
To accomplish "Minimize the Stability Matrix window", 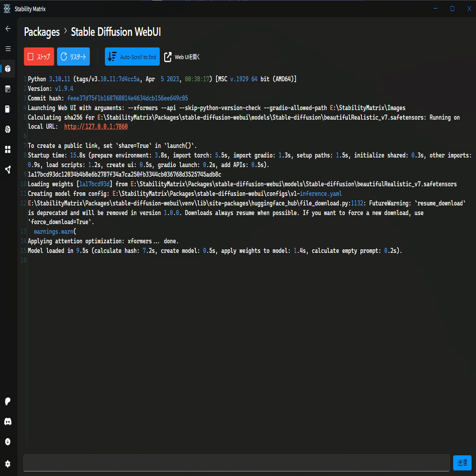I will 435,9.
